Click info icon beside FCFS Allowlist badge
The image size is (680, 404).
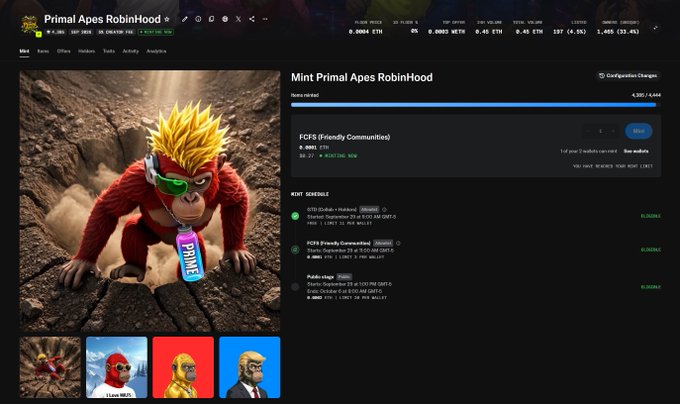coord(398,243)
